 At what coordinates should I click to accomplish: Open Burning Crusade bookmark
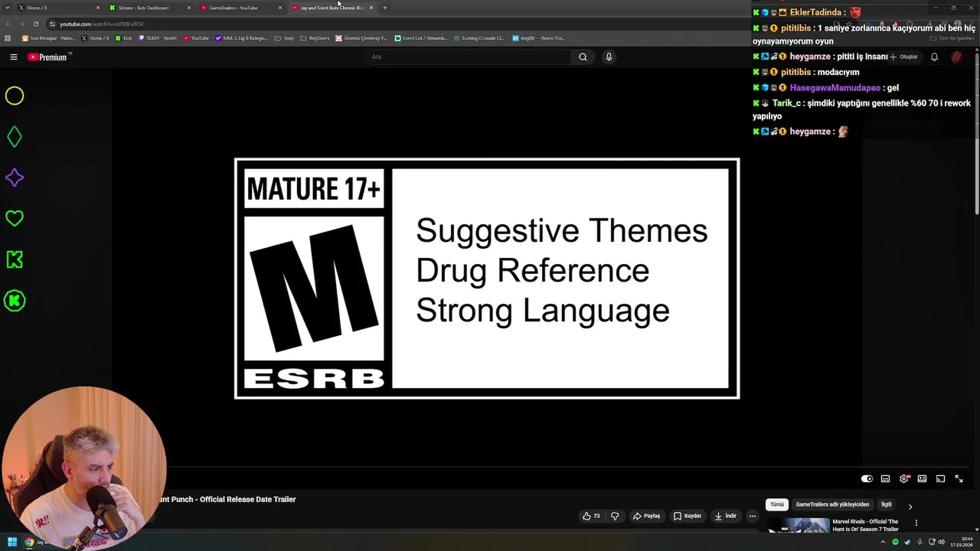479,38
